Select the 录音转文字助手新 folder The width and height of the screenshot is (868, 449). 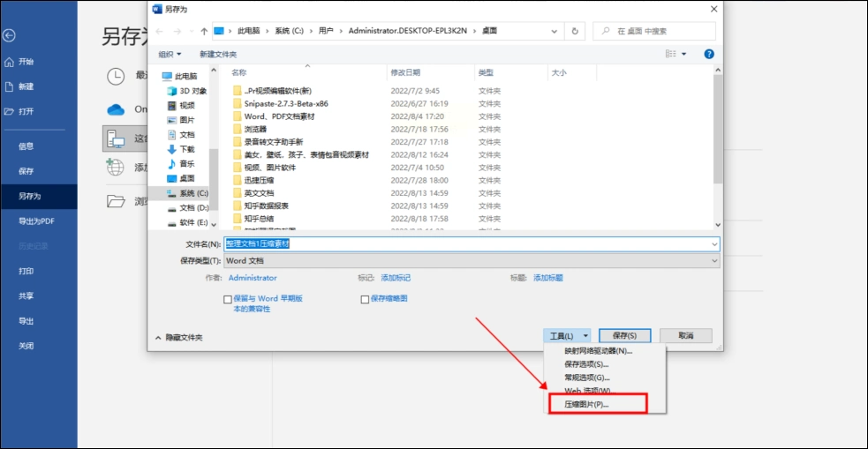tap(268, 142)
